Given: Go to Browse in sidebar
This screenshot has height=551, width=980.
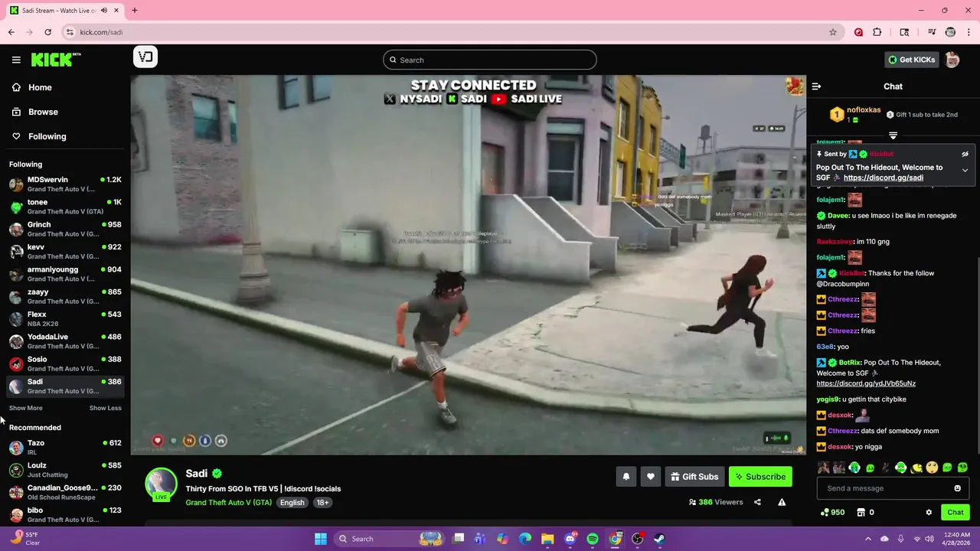Looking at the screenshot, I should tap(65, 112).
